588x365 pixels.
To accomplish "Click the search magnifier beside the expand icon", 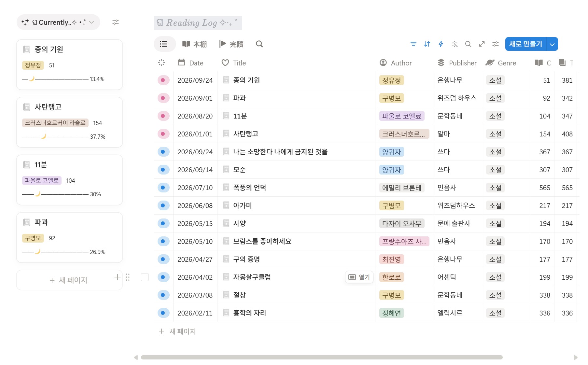I will (x=468, y=44).
